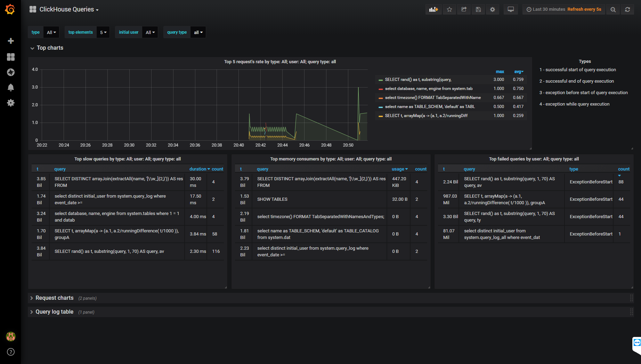Click the Share dashboard icon
The width and height of the screenshot is (641, 364).
pos(464,9)
